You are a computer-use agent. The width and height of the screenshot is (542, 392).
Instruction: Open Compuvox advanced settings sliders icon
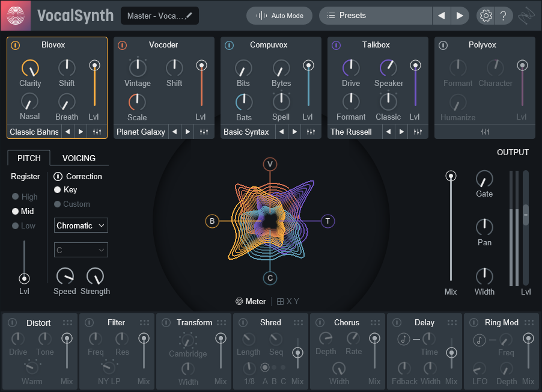[x=311, y=132]
